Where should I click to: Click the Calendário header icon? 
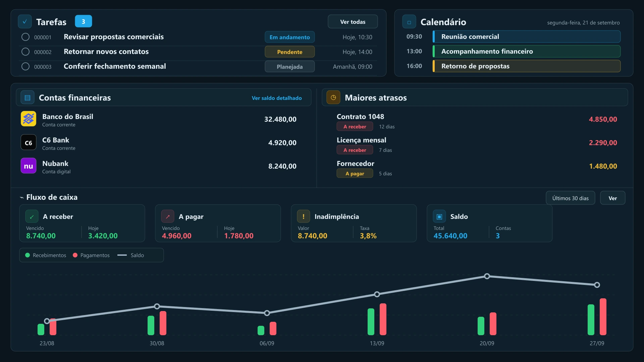click(409, 22)
